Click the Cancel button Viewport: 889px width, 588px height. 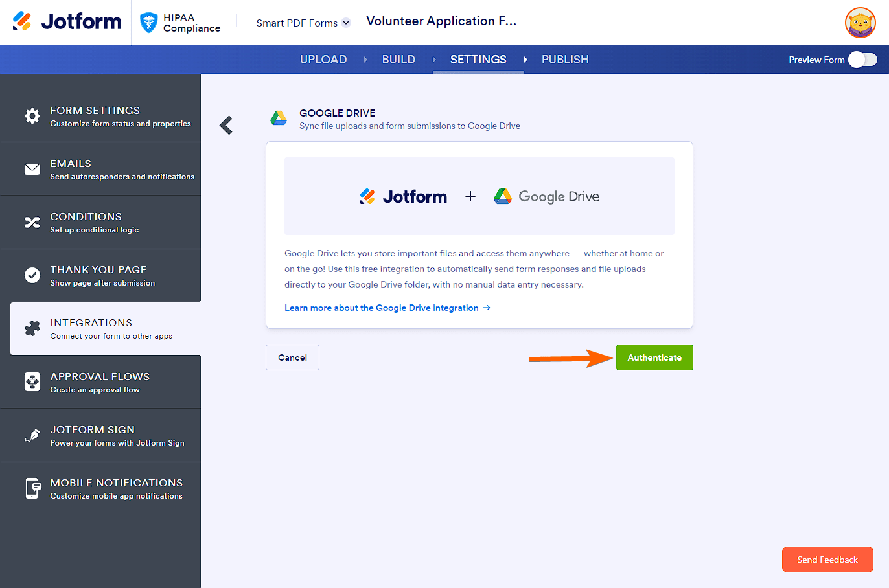[x=292, y=357]
